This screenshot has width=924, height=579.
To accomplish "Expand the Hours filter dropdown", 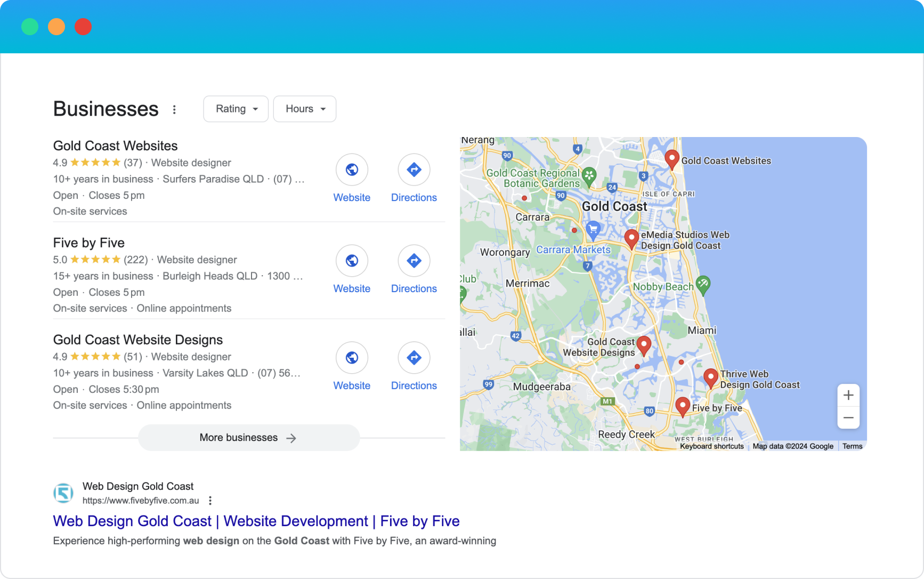I will (x=305, y=109).
